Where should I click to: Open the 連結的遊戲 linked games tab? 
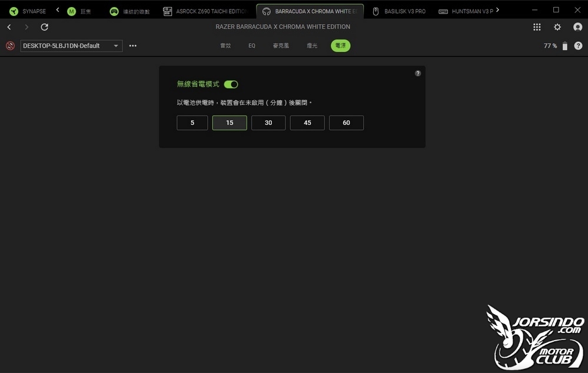point(129,11)
